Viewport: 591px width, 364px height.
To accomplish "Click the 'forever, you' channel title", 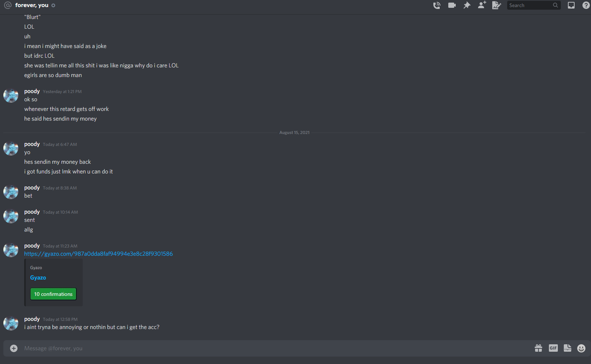I will pos(32,5).
